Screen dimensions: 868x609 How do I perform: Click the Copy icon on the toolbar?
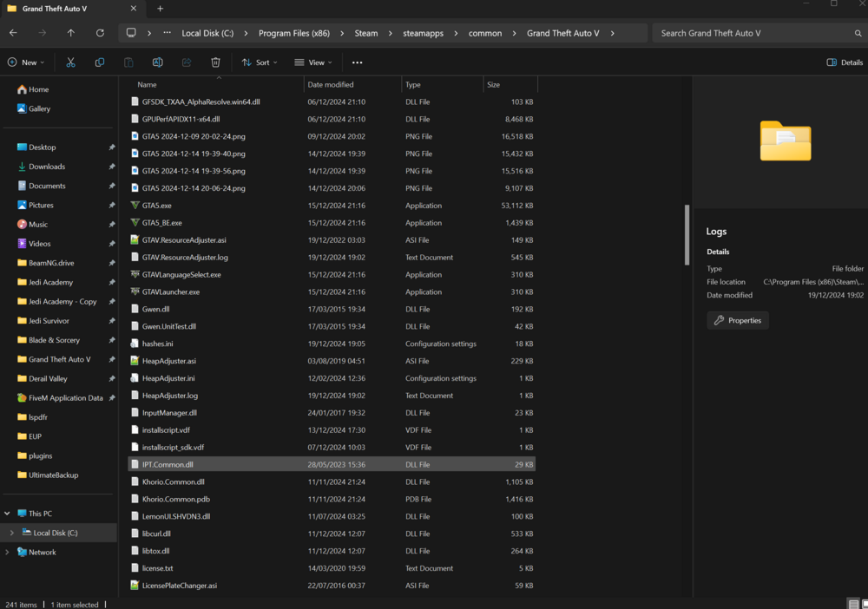point(99,62)
